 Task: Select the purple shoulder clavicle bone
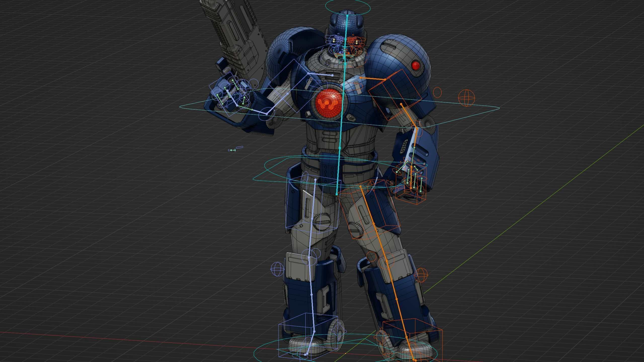(x=320, y=74)
